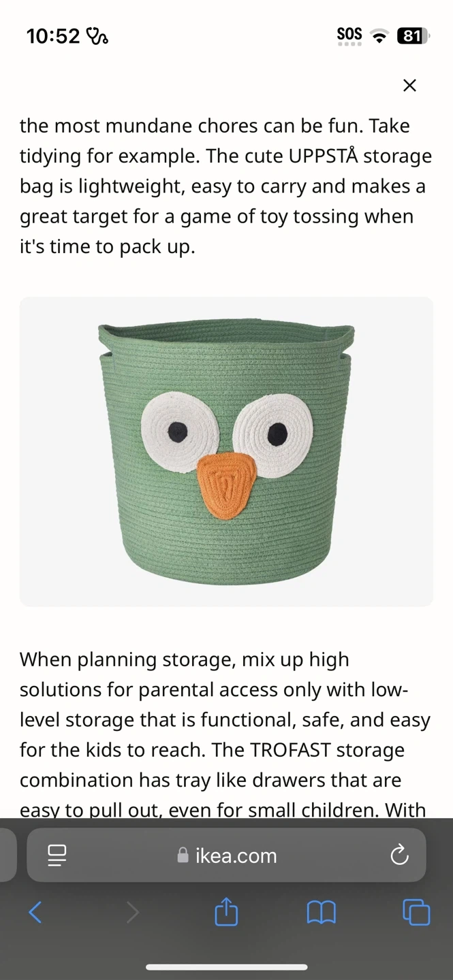Tap the SOS status indicator

point(349,35)
